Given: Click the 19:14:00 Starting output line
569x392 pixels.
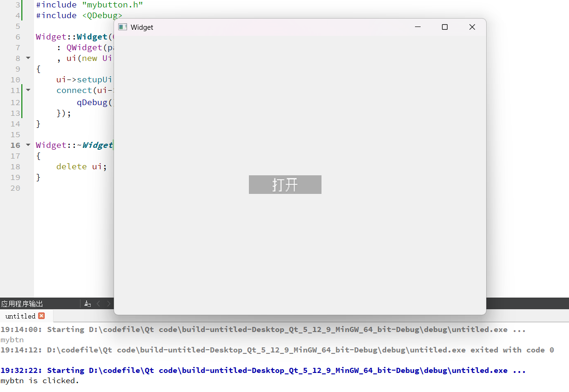Looking at the screenshot, I should pyautogui.click(x=263, y=329).
